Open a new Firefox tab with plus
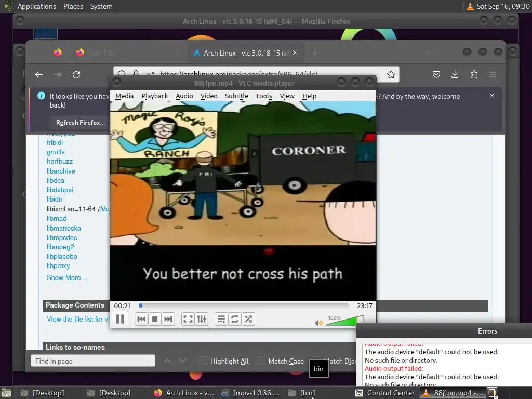532x399 pixels. (314, 53)
